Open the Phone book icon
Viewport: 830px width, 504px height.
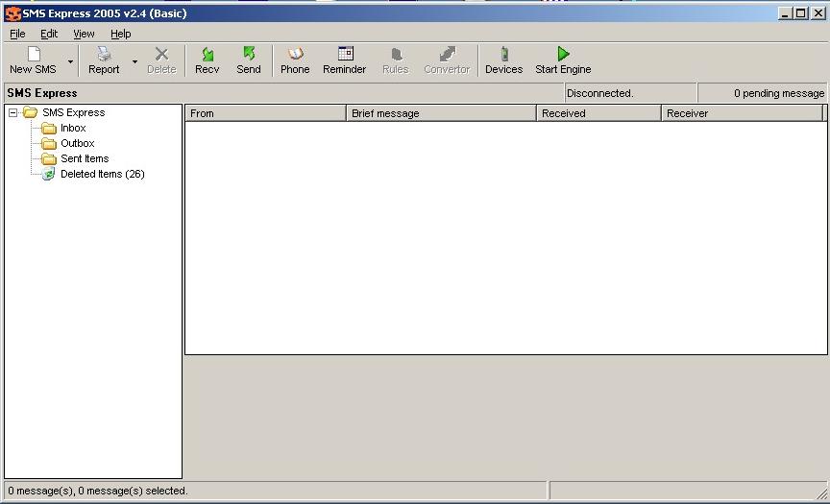[x=295, y=54]
